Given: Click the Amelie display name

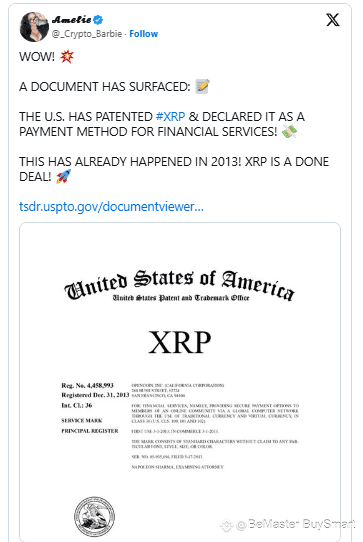Looking at the screenshot, I should (x=72, y=20).
